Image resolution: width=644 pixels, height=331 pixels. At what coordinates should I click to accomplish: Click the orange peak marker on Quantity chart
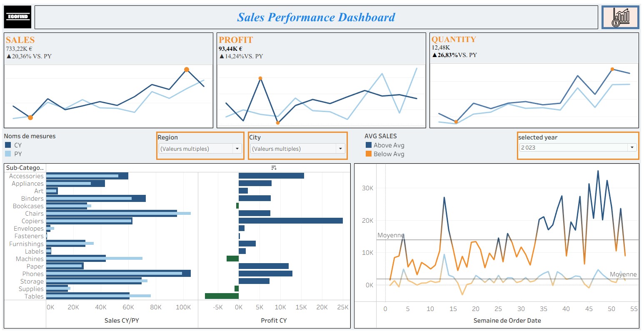click(612, 69)
